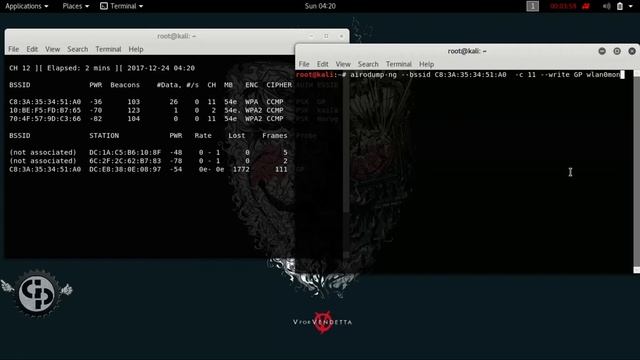Minimize the front terminal window
Image resolution: width=640 pixels, height=360 pixels.
click(x=602, y=51)
